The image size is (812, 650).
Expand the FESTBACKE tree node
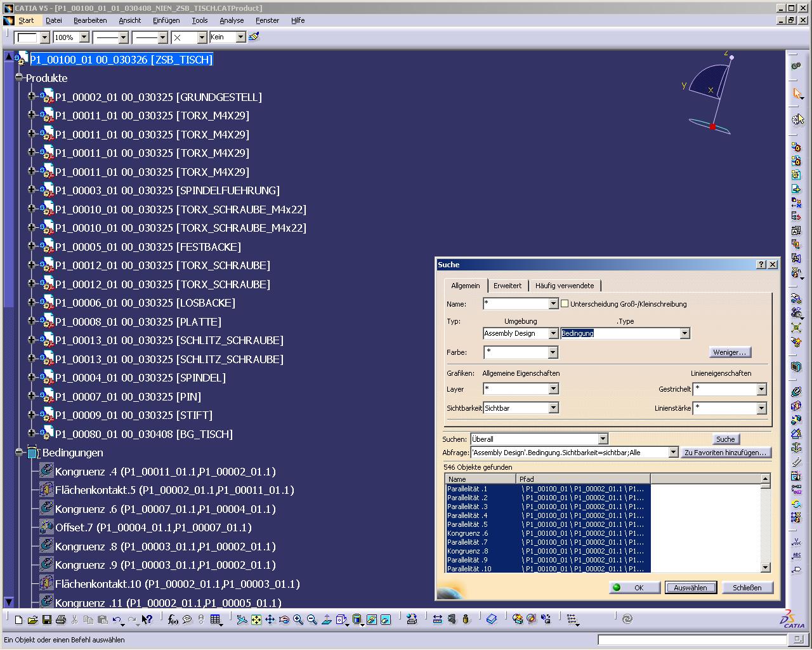[32, 246]
